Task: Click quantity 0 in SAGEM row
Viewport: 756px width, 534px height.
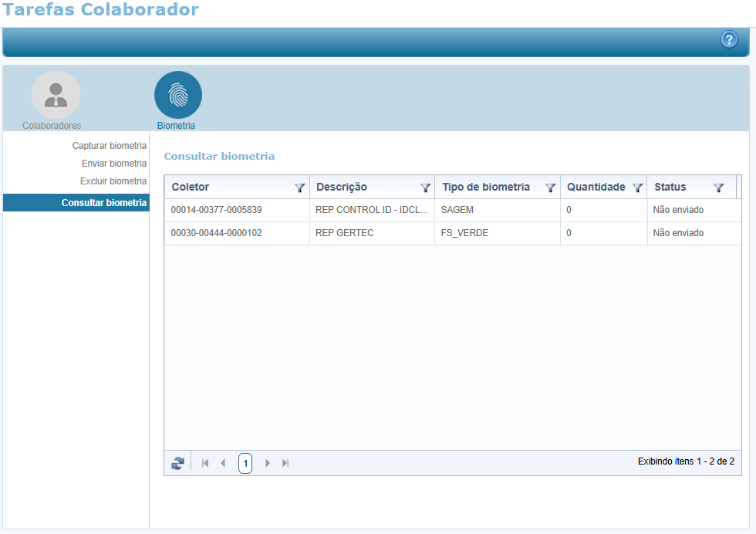Action: point(603,210)
